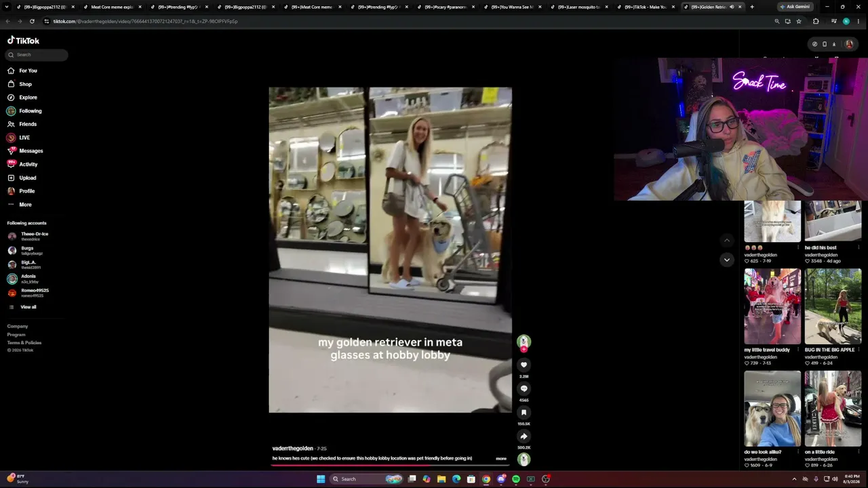Open options for 'he did his best' video
This screenshot has width=868, height=488.
coord(859,248)
